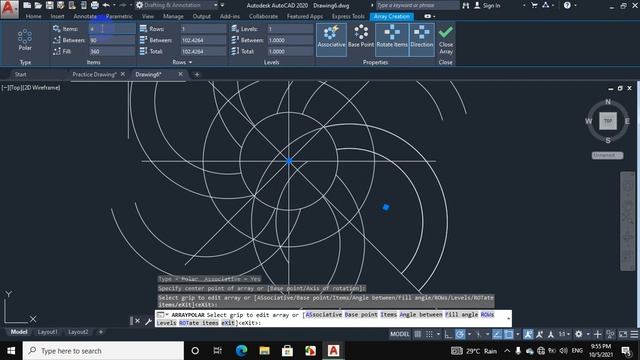Click the Customization hamburger icon in status bar
640x360 pixels.
(634, 334)
